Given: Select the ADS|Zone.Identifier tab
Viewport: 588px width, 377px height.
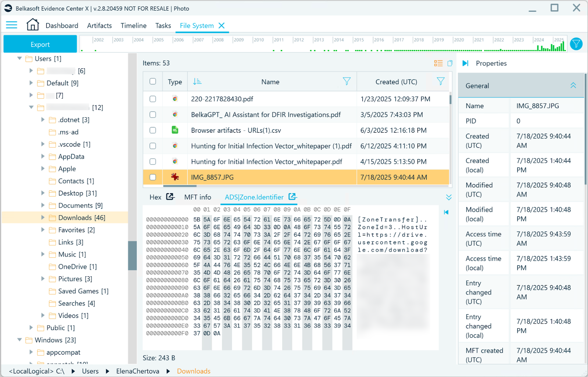Looking at the screenshot, I should [254, 197].
